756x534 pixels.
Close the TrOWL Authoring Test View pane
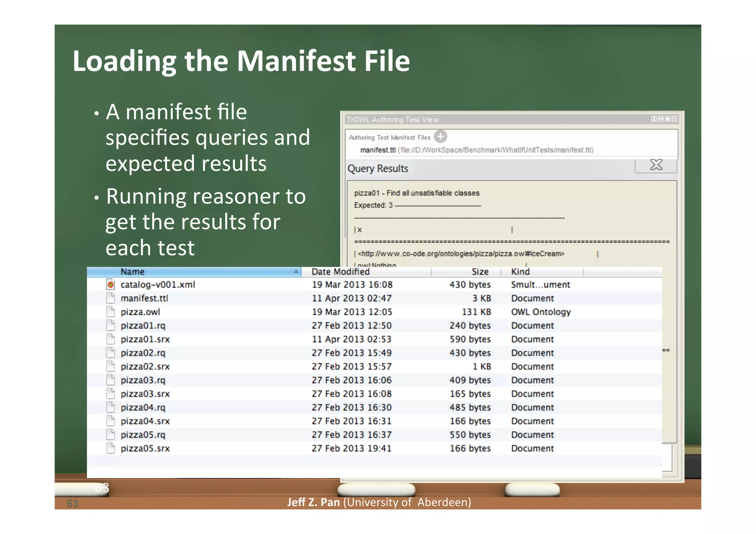point(674,119)
